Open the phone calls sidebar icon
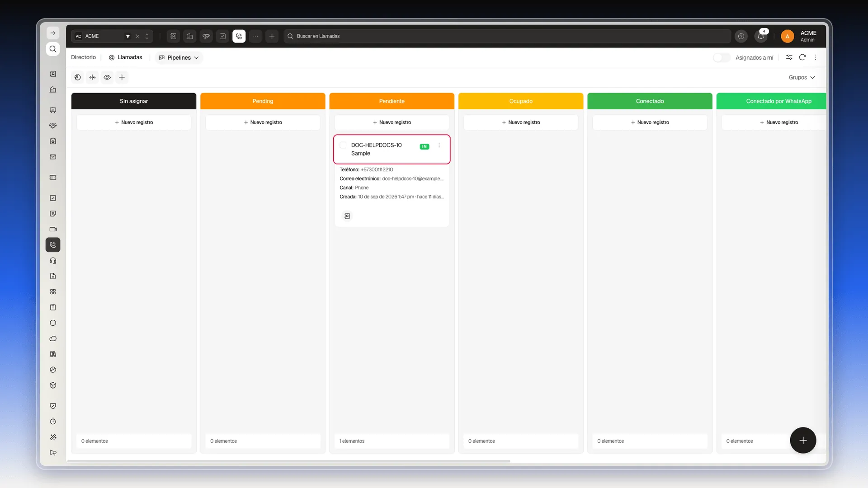868x488 pixels. tap(53, 245)
